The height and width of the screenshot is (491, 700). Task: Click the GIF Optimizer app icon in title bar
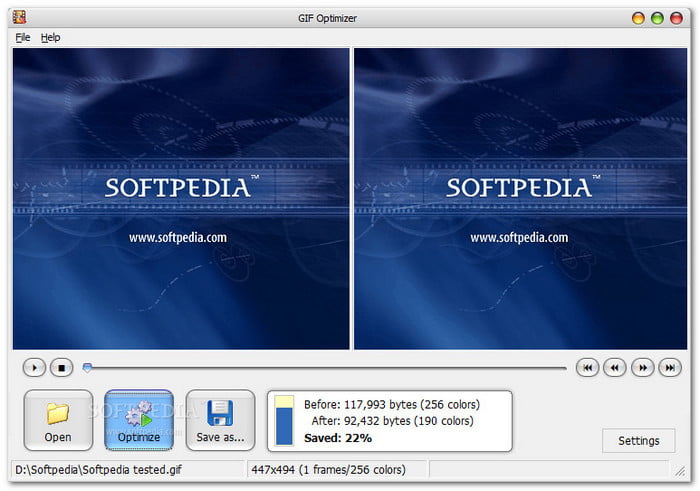pyautogui.click(x=19, y=17)
